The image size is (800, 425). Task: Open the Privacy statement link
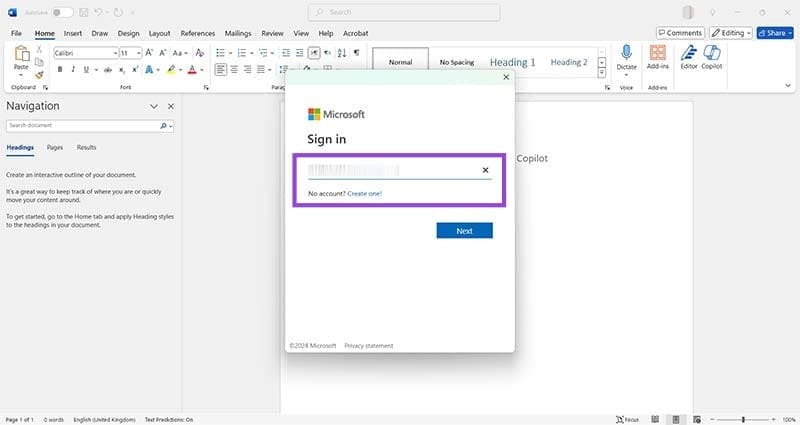[x=369, y=346]
